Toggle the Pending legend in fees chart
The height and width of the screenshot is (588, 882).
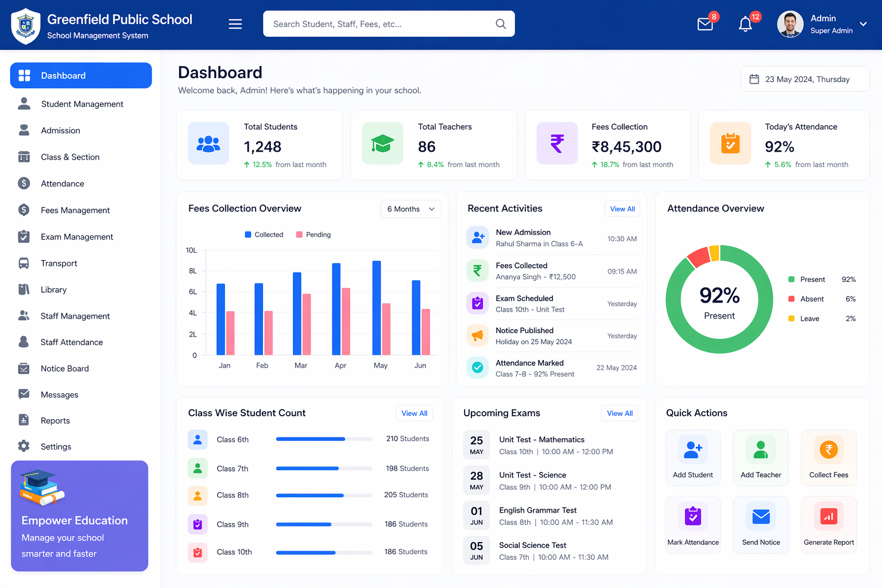pos(313,234)
